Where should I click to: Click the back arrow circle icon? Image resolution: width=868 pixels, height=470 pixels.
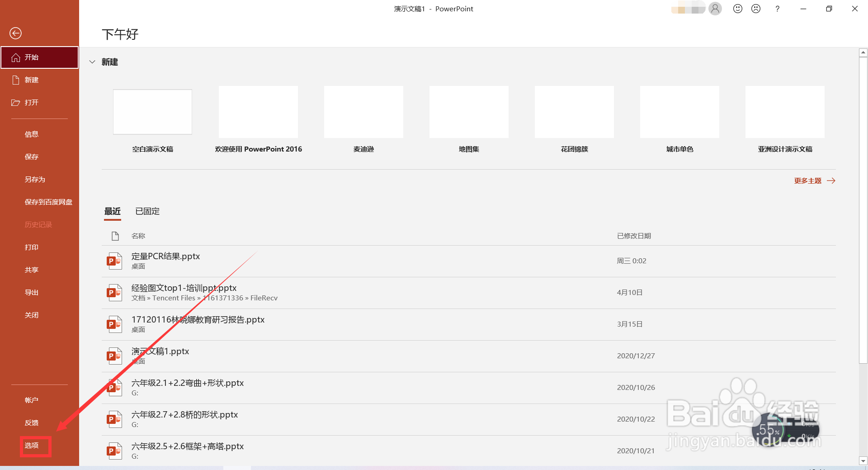tap(16, 33)
